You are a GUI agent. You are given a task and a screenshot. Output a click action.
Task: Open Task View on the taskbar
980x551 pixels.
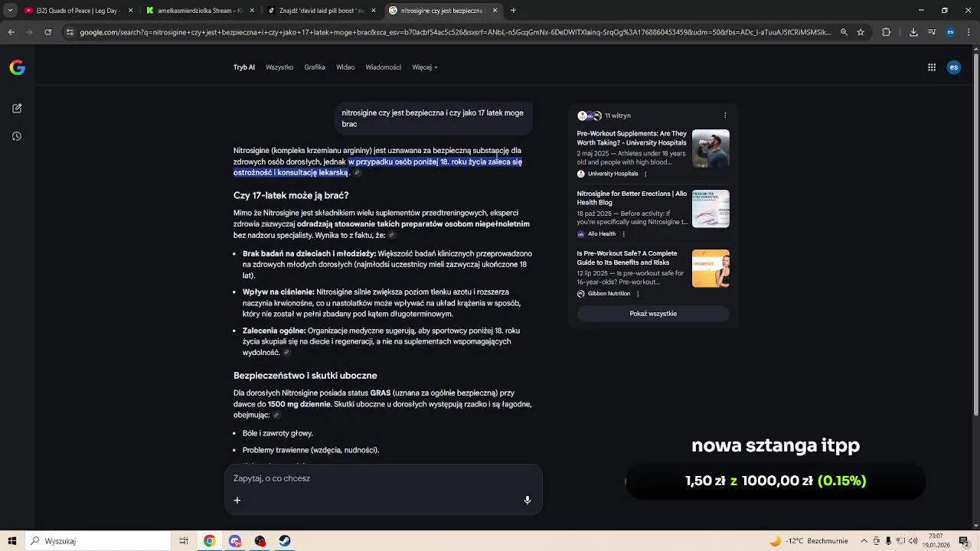[x=184, y=541]
